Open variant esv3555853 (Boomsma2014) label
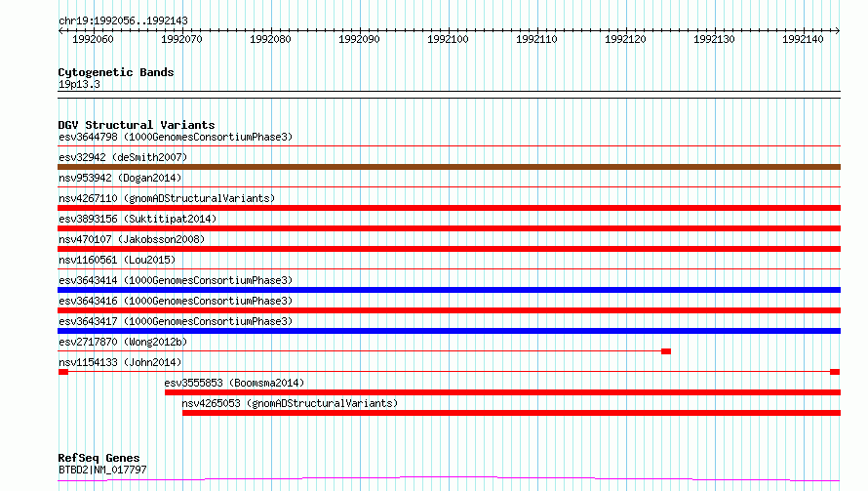 pyautogui.click(x=234, y=383)
